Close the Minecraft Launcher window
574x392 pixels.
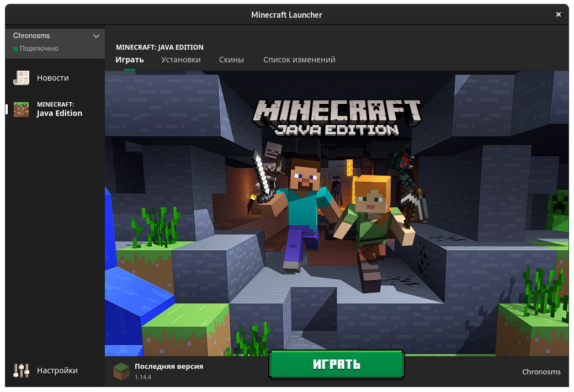click(x=558, y=14)
